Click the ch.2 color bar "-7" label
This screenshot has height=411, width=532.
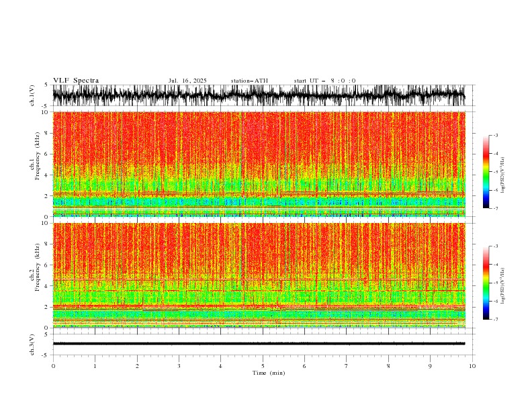pyautogui.click(x=496, y=320)
